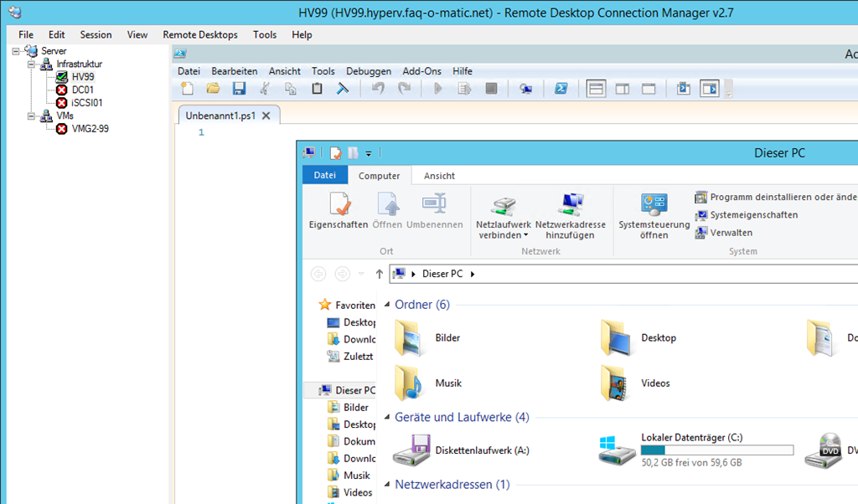Click properties icon in Explorer quick access toolbar
This screenshot has height=504, width=858.
(335, 153)
